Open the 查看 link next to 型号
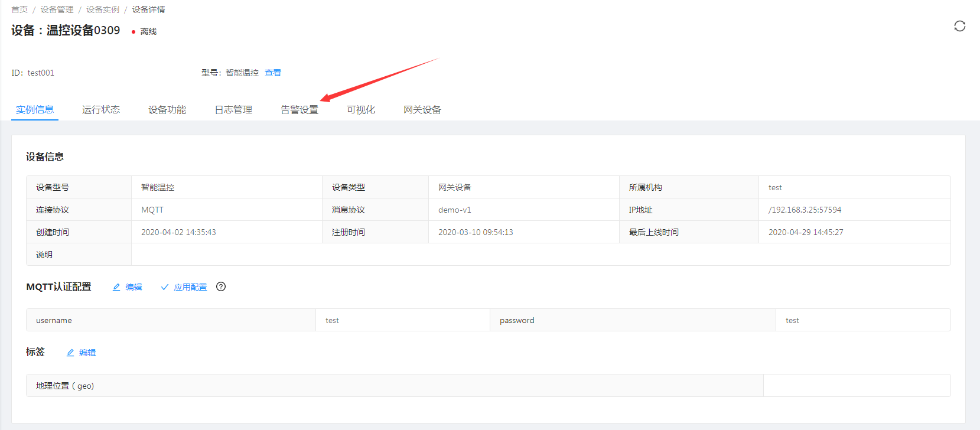Viewport: 980px width, 430px height. (x=273, y=73)
